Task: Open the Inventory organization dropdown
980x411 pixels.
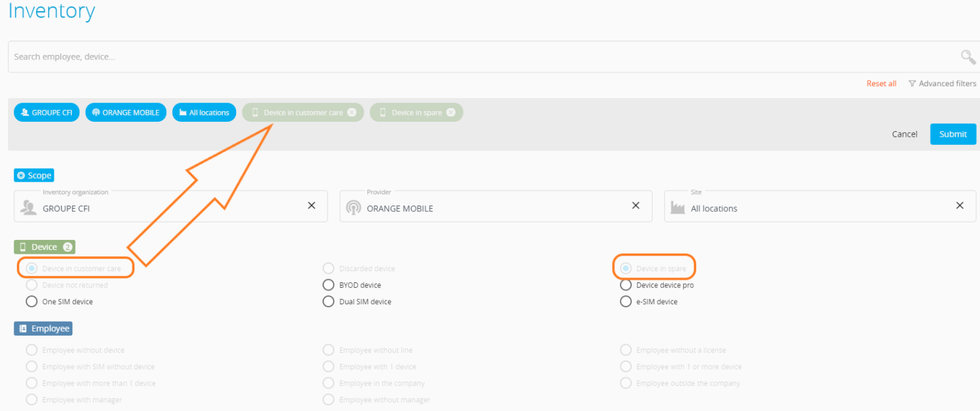Action: click(x=162, y=209)
